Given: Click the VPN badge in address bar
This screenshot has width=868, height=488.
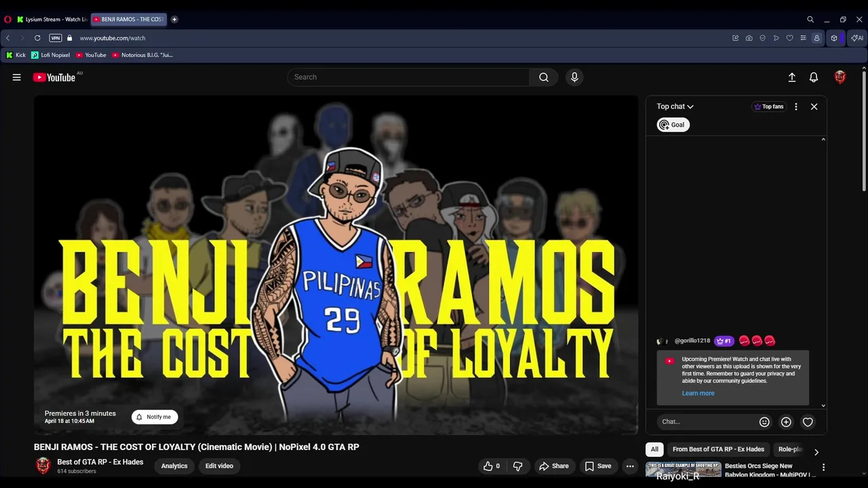Looking at the screenshot, I should pyautogui.click(x=56, y=38).
